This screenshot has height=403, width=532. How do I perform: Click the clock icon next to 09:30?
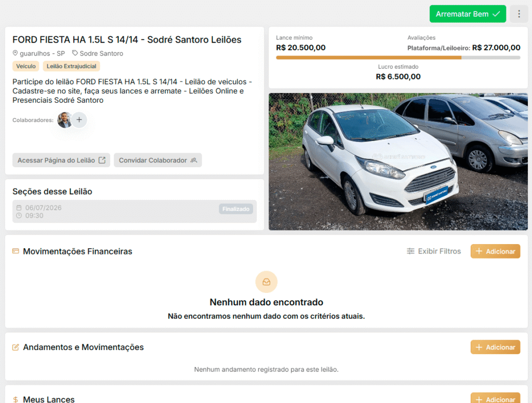[19, 216]
